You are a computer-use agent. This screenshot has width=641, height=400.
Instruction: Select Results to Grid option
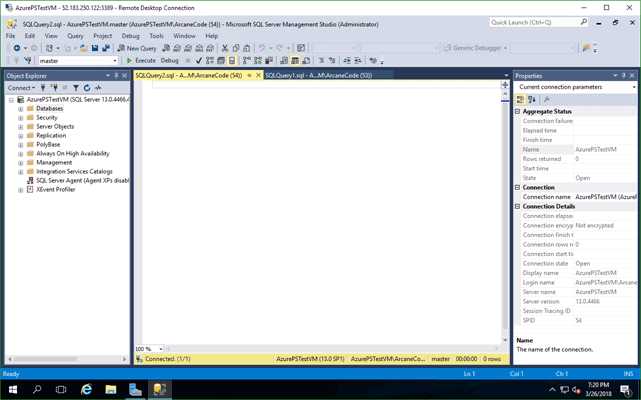[295, 61]
